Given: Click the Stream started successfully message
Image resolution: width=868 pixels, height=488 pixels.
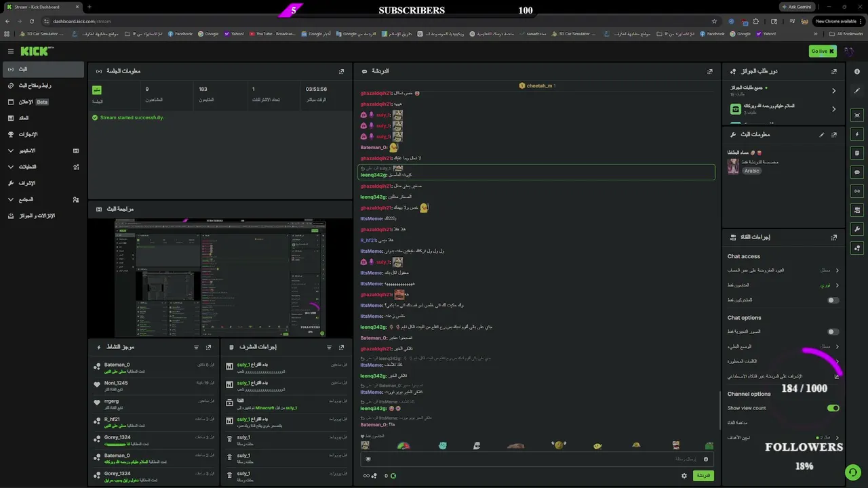Looking at the screenshot, I should [x=128, y=117].
